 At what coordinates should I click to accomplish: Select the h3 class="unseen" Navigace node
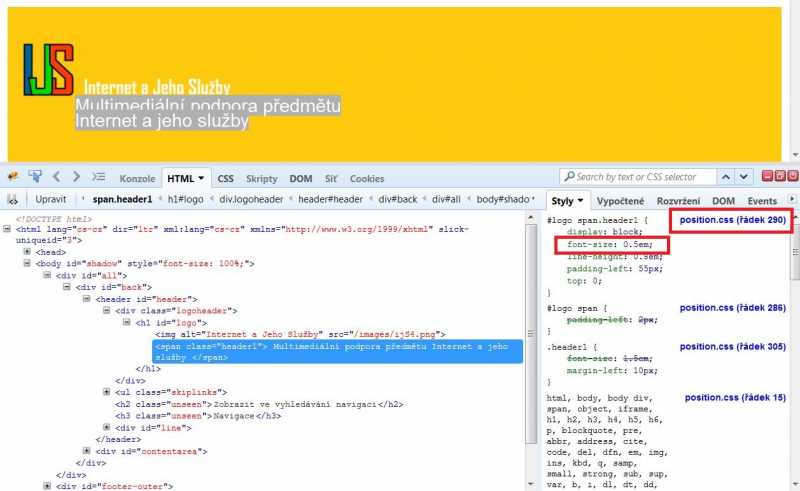tap(198, 416)
